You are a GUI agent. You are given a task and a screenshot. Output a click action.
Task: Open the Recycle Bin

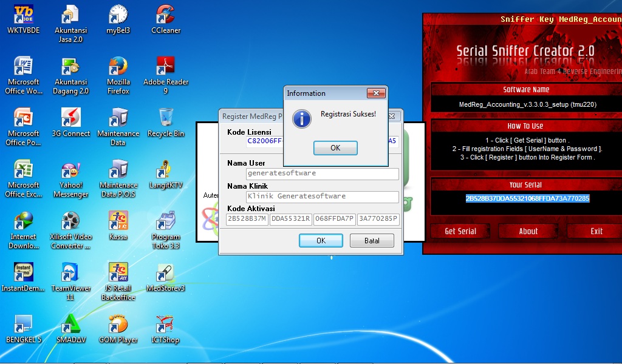pos(166,123)
